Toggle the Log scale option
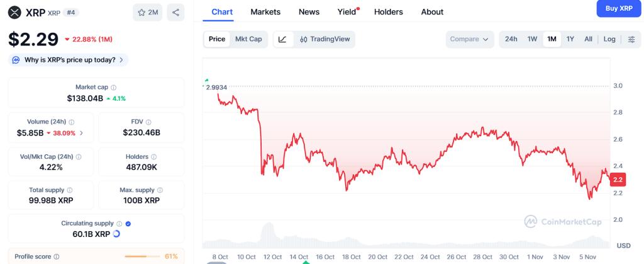 coord(609,39)
